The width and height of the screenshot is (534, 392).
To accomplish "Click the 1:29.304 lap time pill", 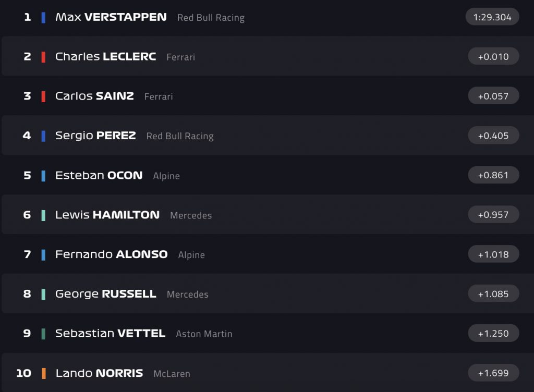I will coord(492,17).
